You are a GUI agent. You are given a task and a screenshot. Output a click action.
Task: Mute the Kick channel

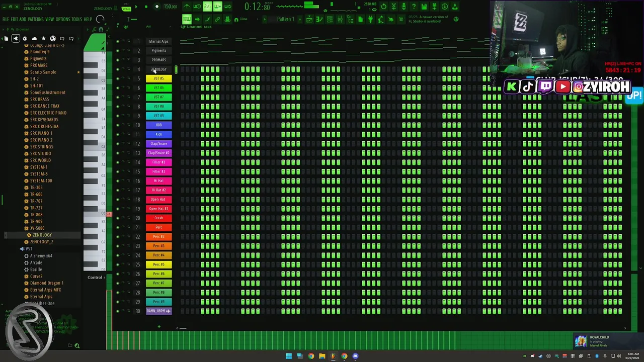[x=118, y=134]
